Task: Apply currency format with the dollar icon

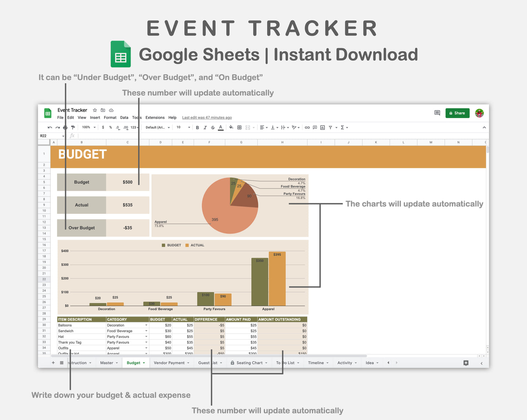Action: pyautogui.click(x=102, y=127)
